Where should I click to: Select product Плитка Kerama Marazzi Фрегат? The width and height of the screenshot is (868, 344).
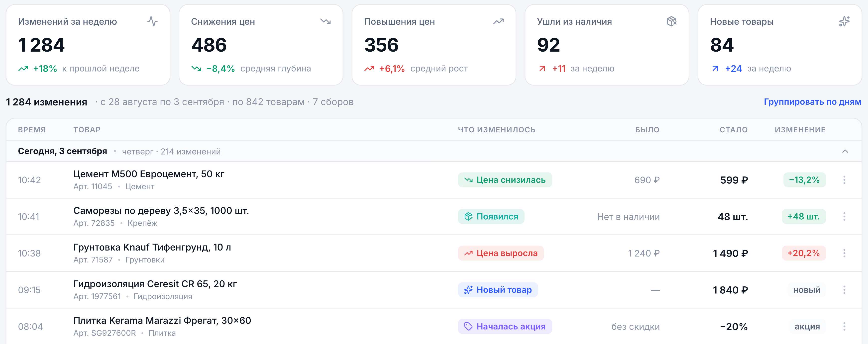(162, 320)
